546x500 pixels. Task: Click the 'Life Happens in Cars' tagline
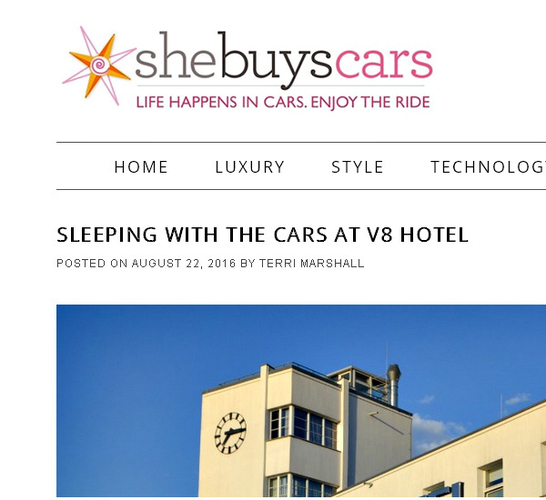pyautogui.click(x=283, y=102)
